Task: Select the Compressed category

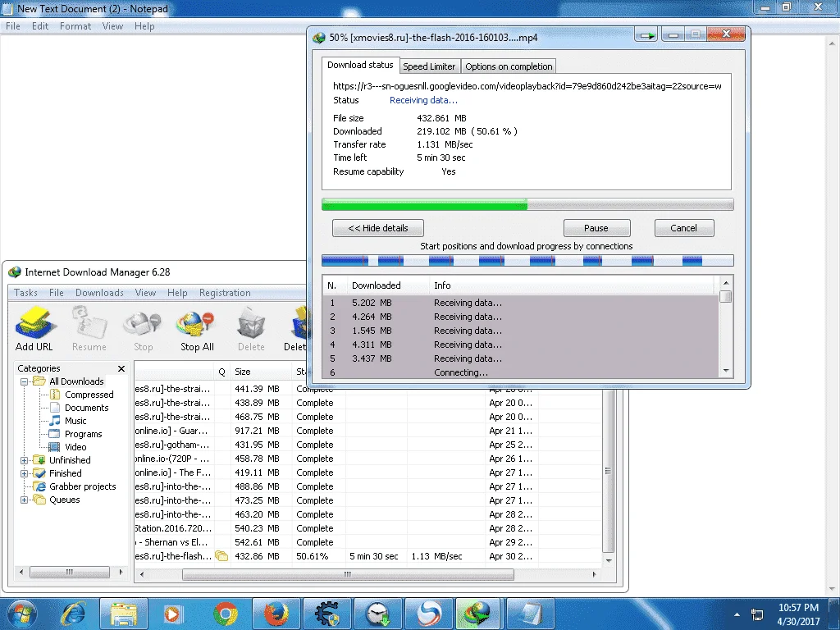Action: [89, 395]
